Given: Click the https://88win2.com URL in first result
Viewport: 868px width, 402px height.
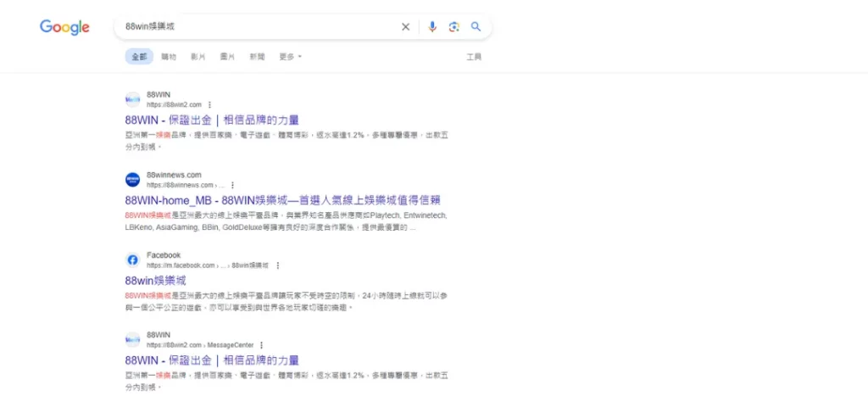Looking at the screenshot, I should [x=175, y=104].
